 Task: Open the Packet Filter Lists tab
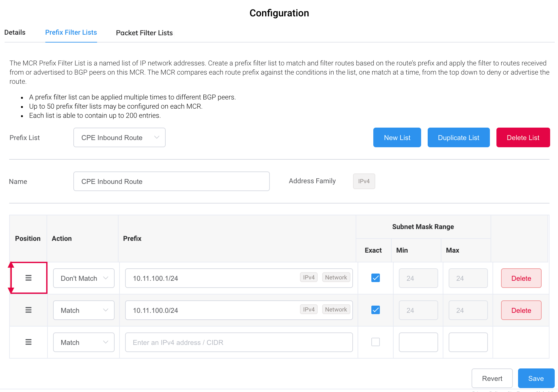144,33
